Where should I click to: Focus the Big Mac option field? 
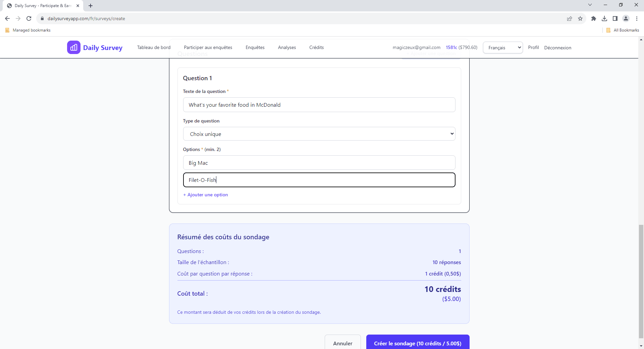(x=319, y=163)
